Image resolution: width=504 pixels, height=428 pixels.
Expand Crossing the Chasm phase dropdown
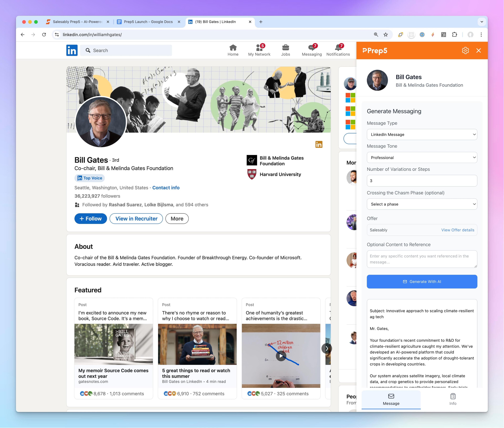coord(422,204)
